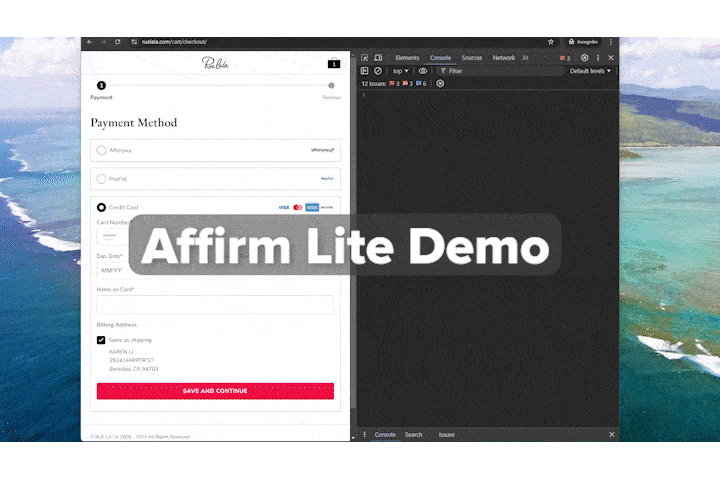Select the drawer Console tab
Screen dimensions: 720x480
[x=385, y=435]
